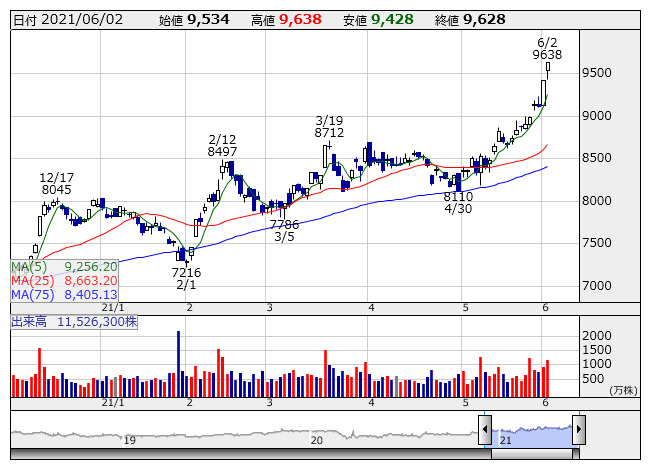Click the 2/12 8497 peak label
Image resolution: width=653 pixels, height=470 pixels.
tap(222, 145)
